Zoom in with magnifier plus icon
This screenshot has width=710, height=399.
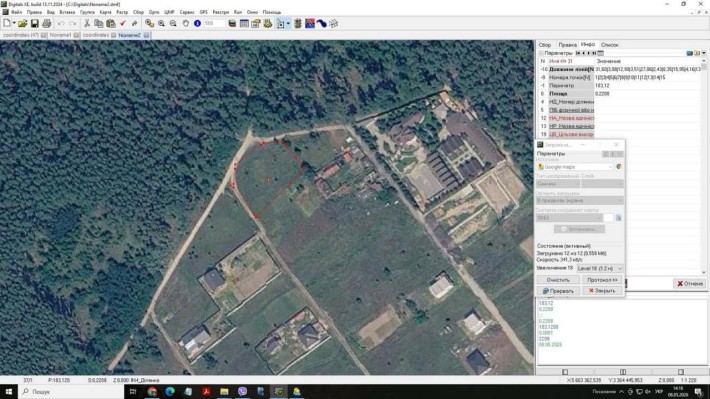tap(161, 24)
